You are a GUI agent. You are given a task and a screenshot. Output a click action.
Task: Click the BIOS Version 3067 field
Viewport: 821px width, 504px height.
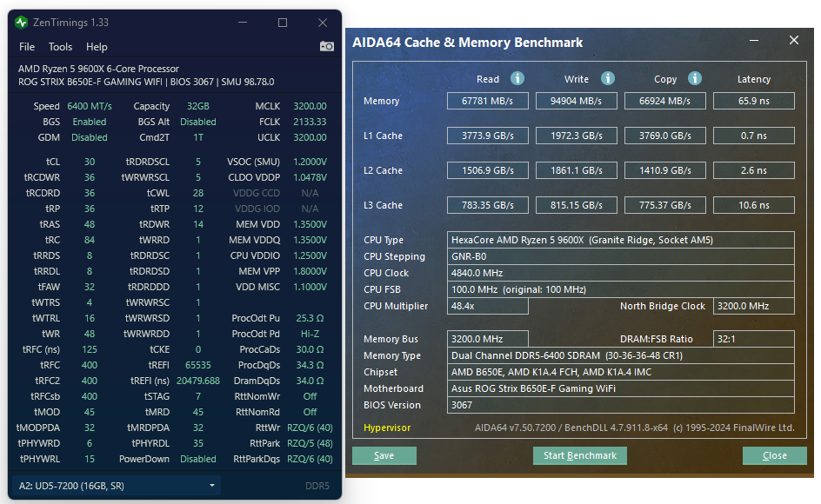(x=620, y=405)
